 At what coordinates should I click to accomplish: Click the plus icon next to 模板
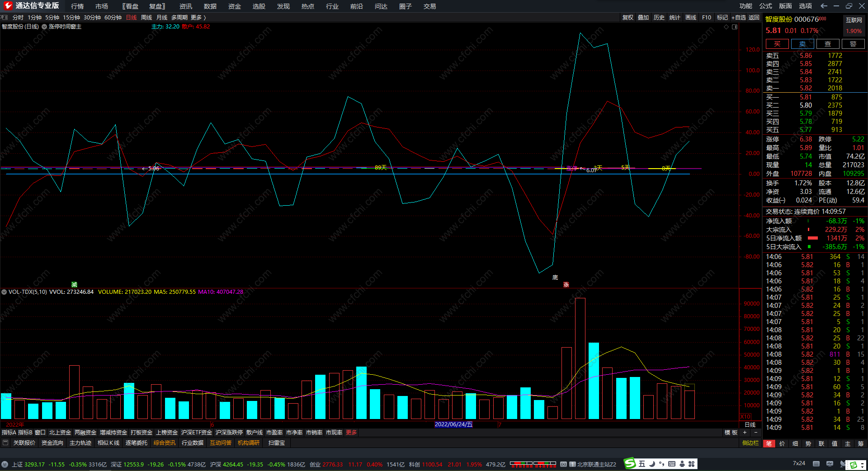tap(745, 433)
